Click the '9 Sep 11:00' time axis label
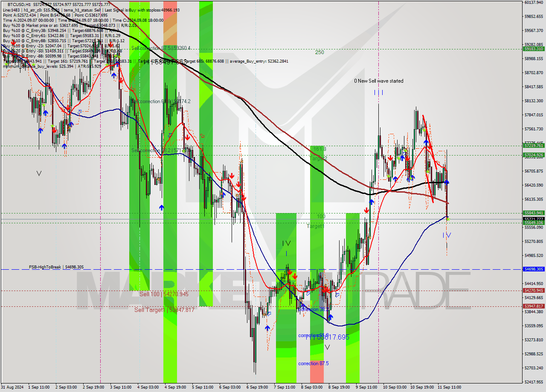 [366, 388]
